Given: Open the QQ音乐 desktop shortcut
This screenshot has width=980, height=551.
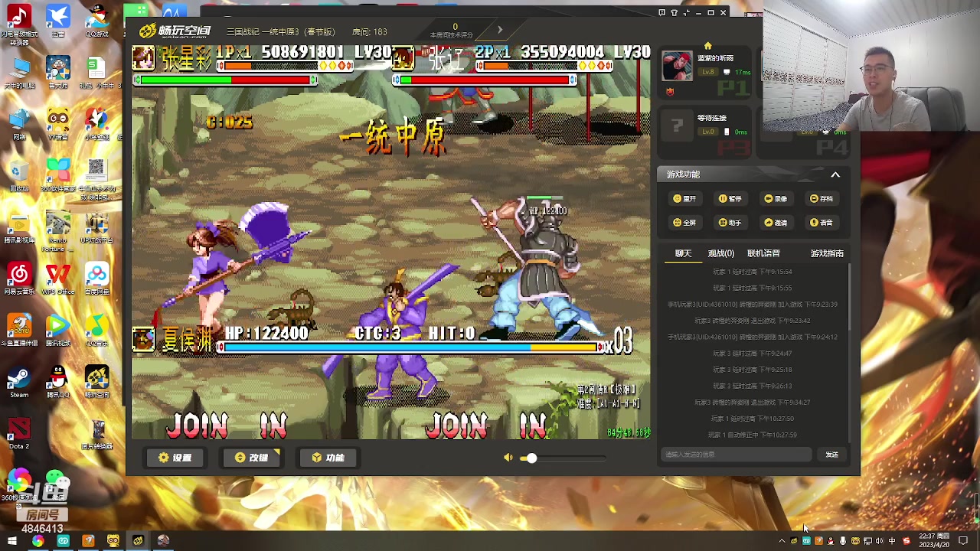Looking at the screenshot, I should tap(96, 331).
